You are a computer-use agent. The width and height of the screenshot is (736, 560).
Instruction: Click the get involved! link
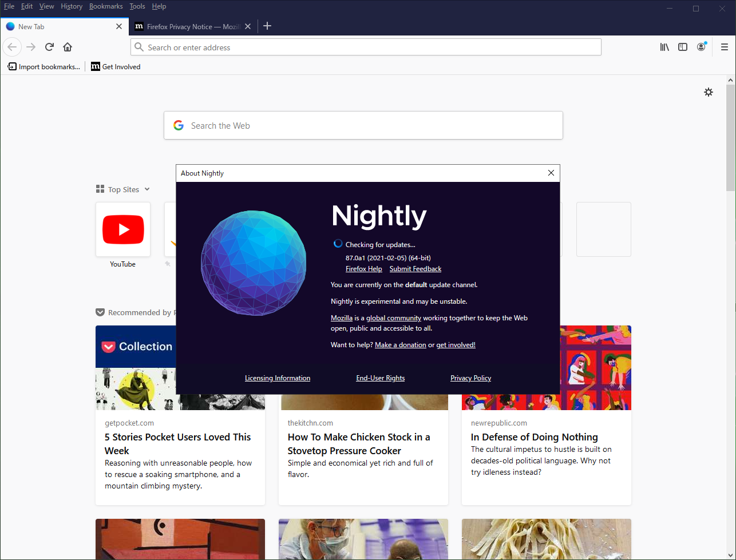pyautogui.click(x=456, y=345)
